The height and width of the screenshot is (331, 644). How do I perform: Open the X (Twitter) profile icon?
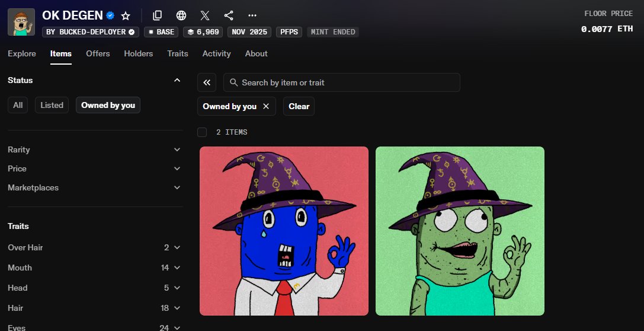205,15
